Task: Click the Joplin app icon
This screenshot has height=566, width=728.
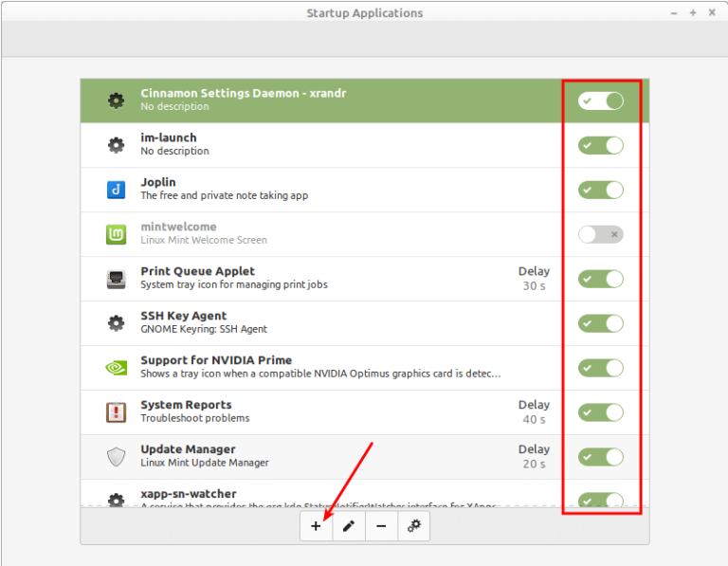Action: [x=116, y=190]
